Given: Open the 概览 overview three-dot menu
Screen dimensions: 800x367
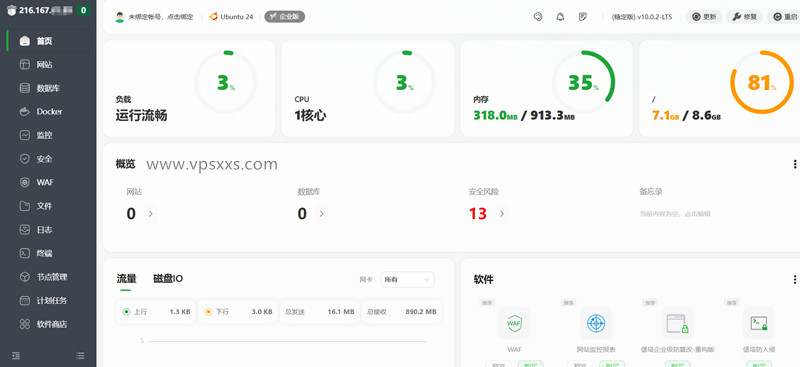Looking at the screenshot, I should point(794,164).
